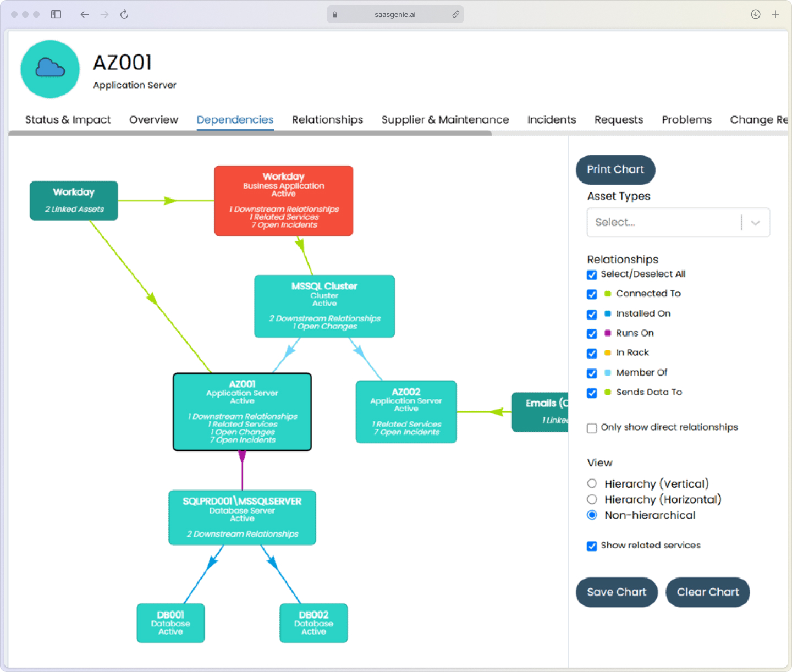This screenshot has height=672, width=792.
Task: Reload the page with the refresh icon
Action: [124, 14]
